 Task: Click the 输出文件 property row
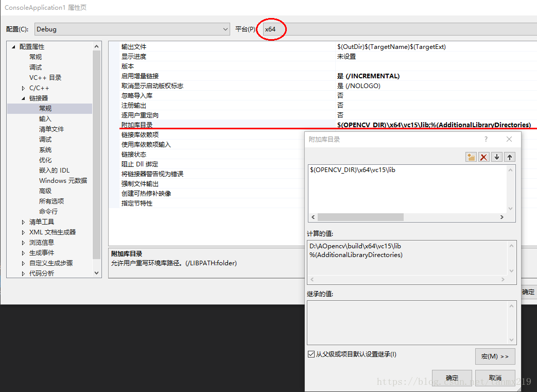(x=323, y=46)
